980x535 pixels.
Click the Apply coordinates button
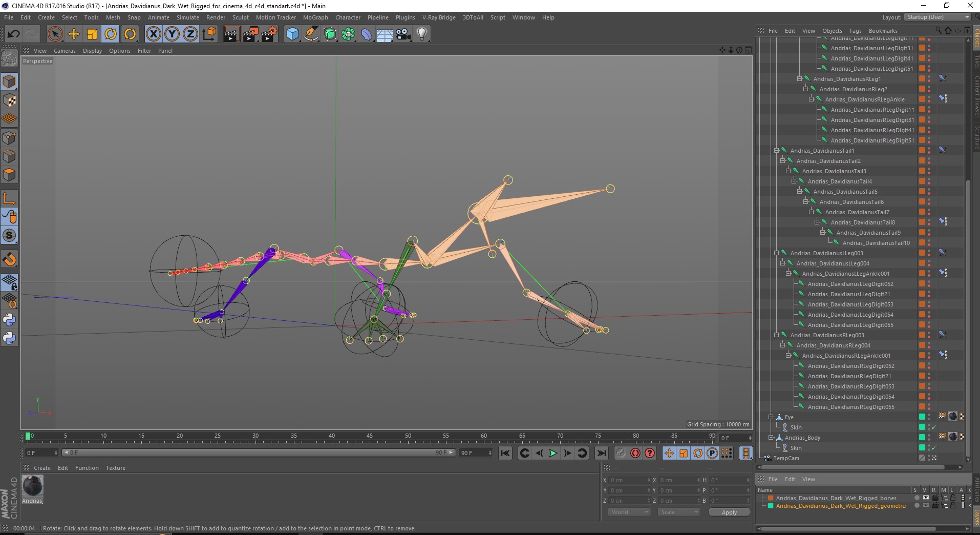pos(729,512)
